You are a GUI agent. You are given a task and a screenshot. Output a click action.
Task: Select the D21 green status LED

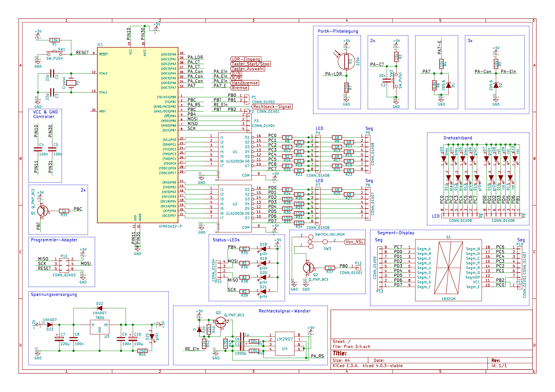(x=263, y=291)
